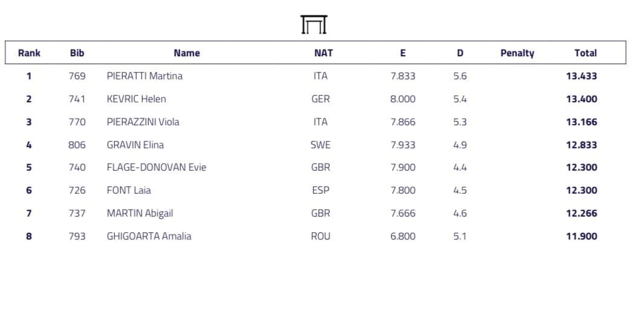Click the winning total score 13.433
Image resolution: width=644 pixels, height=332 pixels.
click(x=581, y=76)
